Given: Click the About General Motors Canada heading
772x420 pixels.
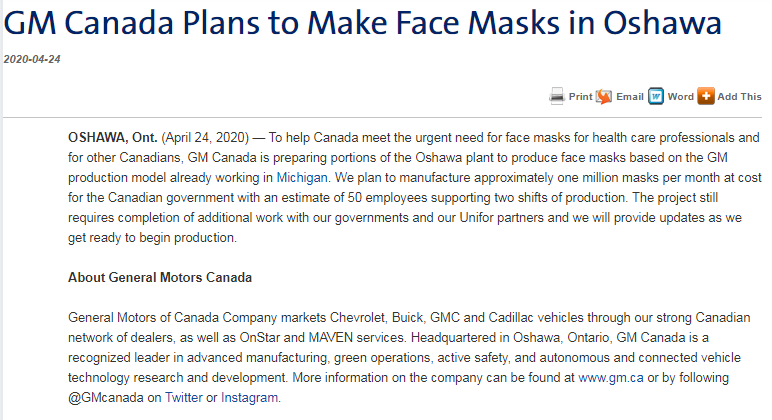Looking at the screenshot, I should point(160,278).
